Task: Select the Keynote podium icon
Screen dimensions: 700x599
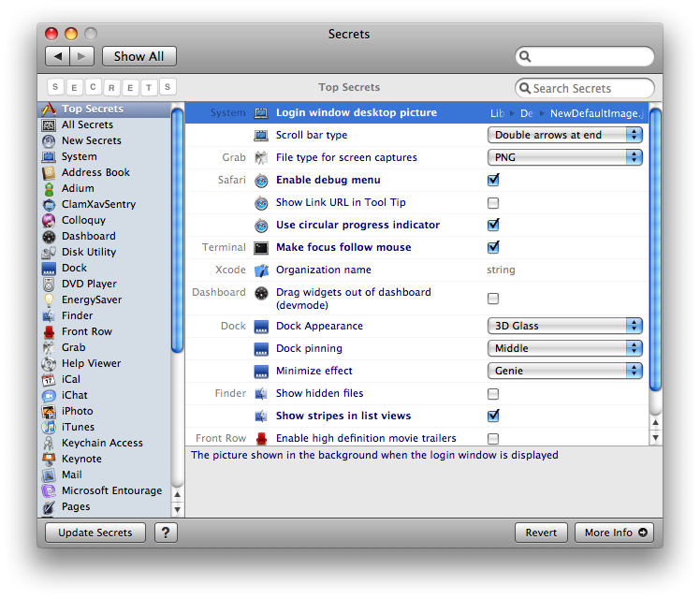Action: click(x=49, y=459)
